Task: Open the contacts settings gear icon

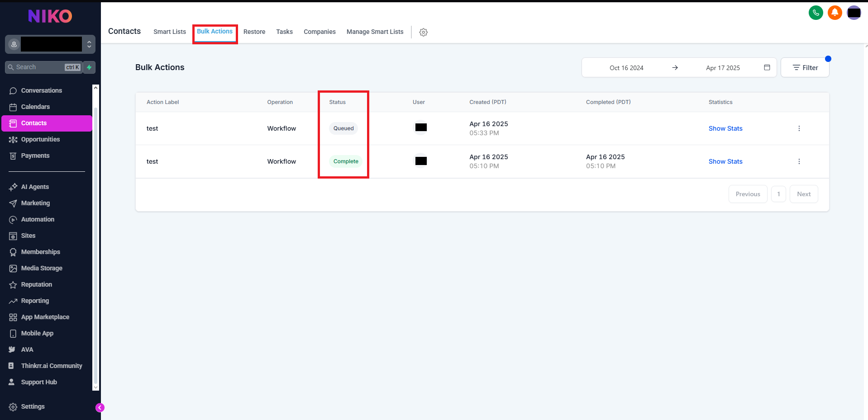Action: (x=423, y=32)
